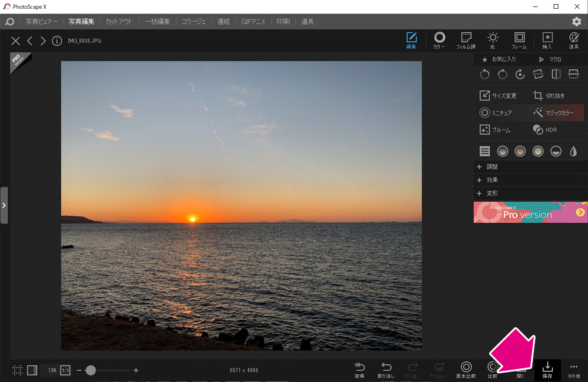Toggle the 原本比較 original compare view
Screen dimensions: 588x382
[466, 370]
